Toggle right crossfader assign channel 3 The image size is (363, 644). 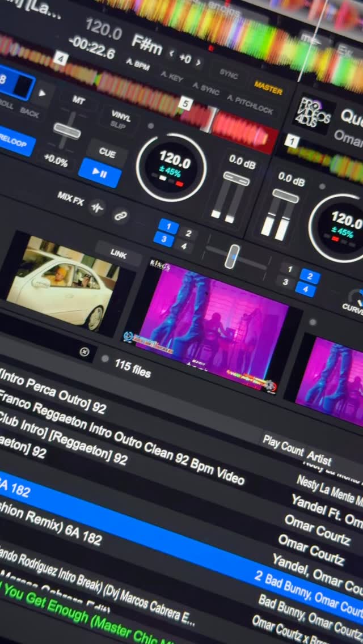tap(285, 282)
